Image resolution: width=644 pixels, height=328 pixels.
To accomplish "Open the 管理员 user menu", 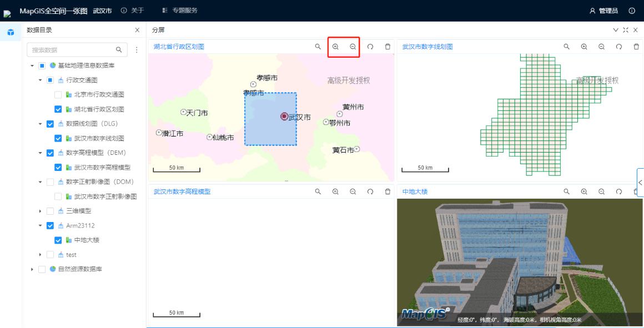I will click(604, 11).
